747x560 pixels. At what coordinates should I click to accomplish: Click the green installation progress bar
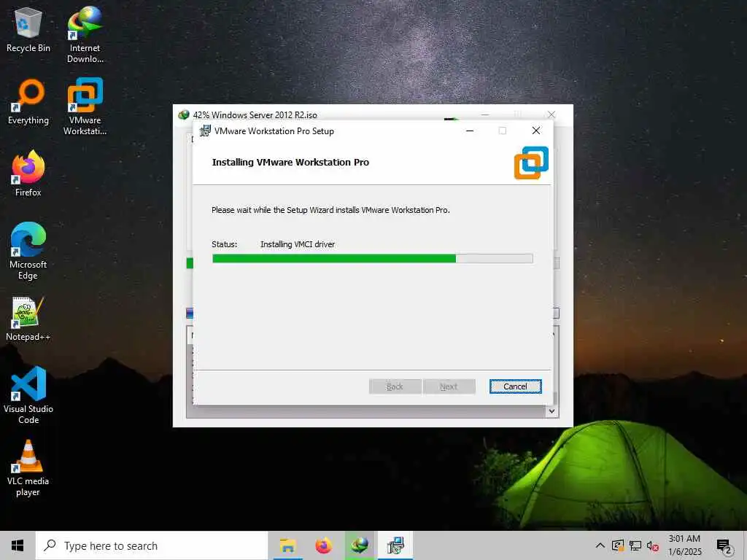click(x=373, y=259)
